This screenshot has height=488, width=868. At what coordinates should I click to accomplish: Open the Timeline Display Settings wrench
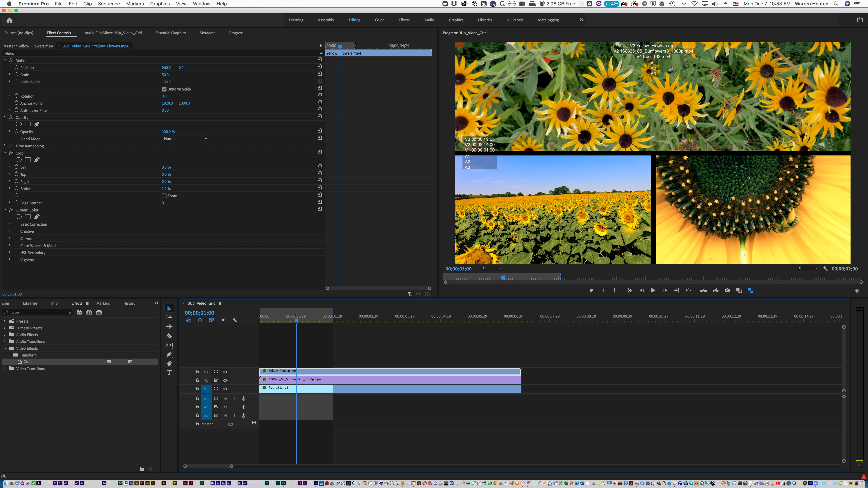point(234,320)
